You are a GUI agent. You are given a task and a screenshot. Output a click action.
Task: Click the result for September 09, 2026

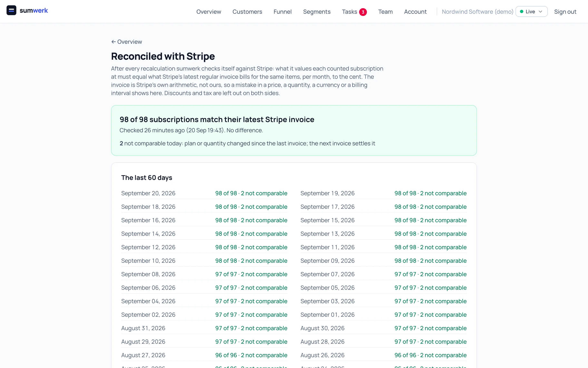[x=430, y=261]
